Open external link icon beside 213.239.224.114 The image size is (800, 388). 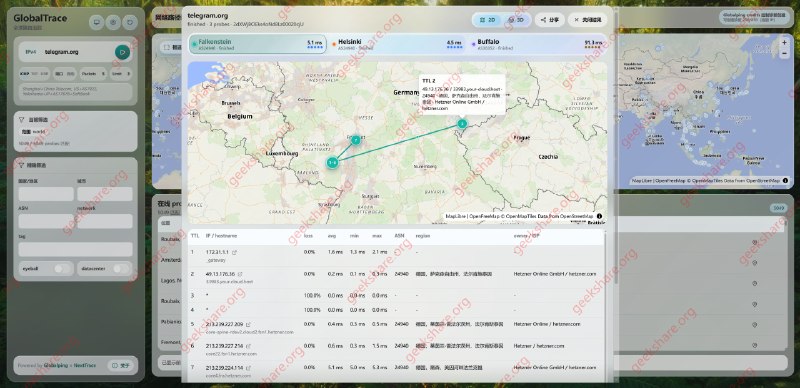point(248,368)
